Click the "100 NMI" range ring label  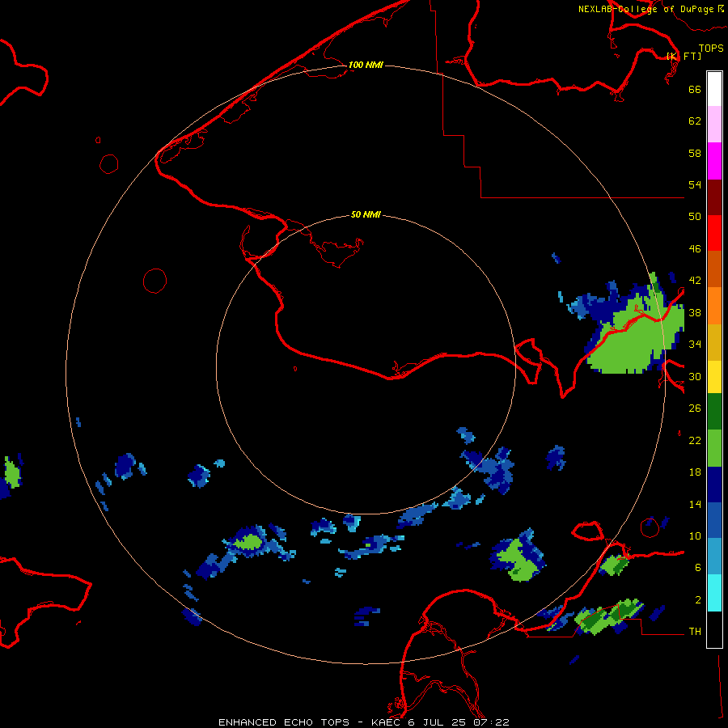(366, 65)
